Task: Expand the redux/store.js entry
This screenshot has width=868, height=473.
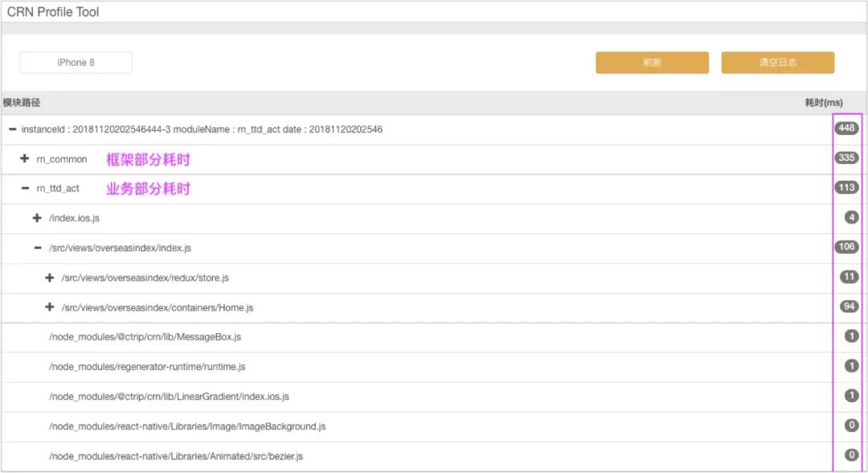Action: [50, 278]
